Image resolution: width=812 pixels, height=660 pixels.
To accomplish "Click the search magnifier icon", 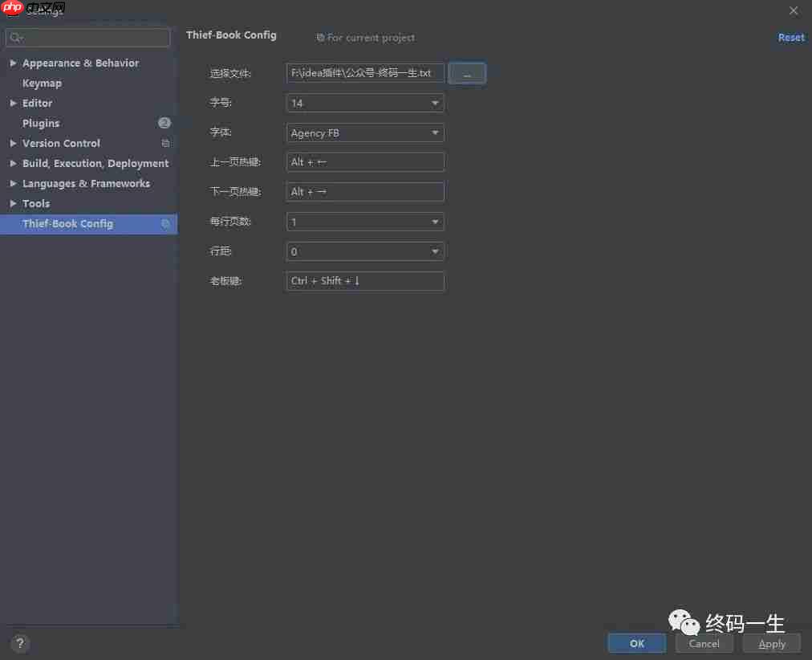I will [16, 37].
